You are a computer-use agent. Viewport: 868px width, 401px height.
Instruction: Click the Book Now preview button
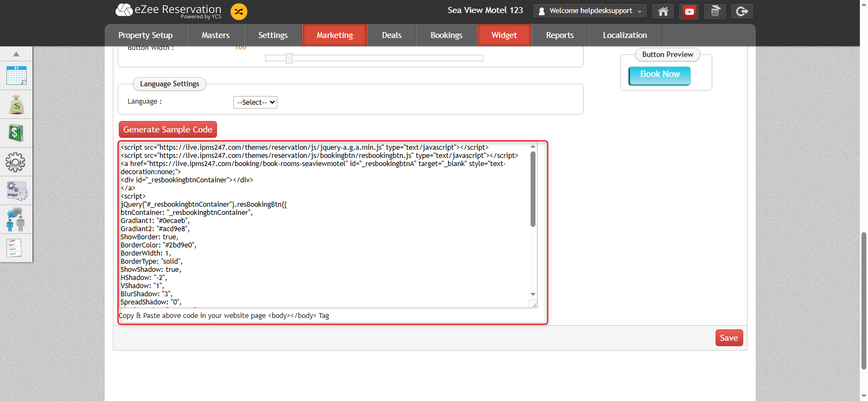tap(660, 75)
